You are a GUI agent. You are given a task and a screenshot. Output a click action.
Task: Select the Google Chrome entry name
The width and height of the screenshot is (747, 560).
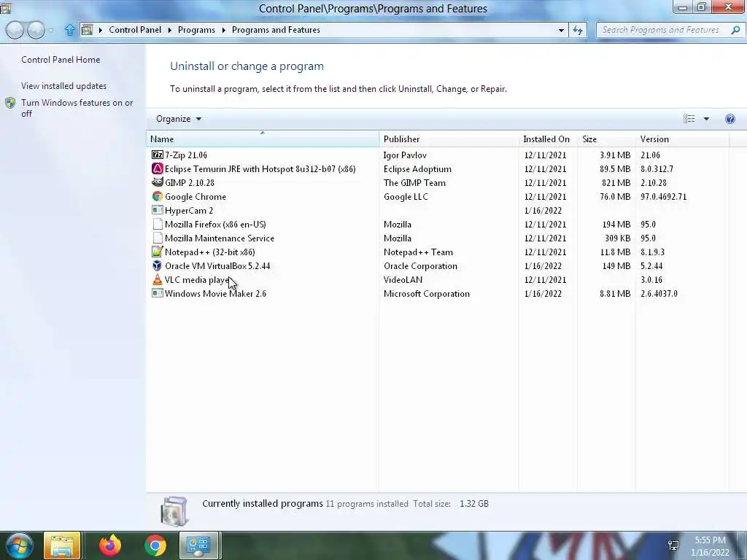[x=196, y=196]
